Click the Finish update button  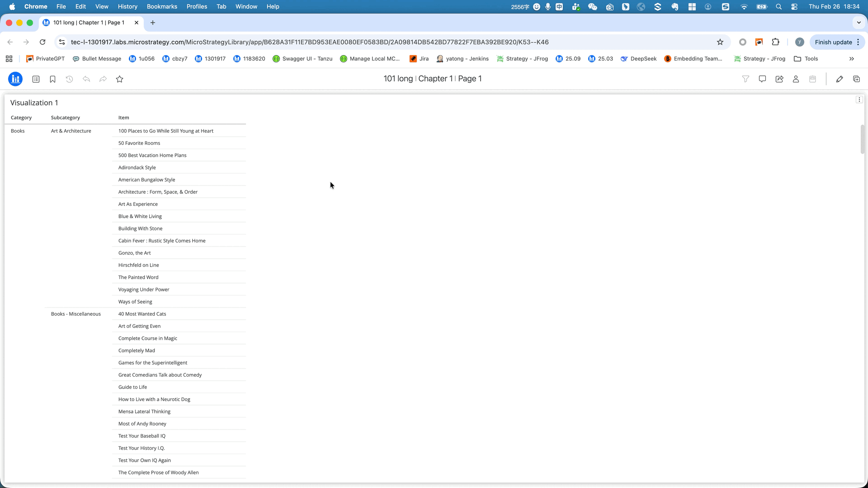(833, 42)
